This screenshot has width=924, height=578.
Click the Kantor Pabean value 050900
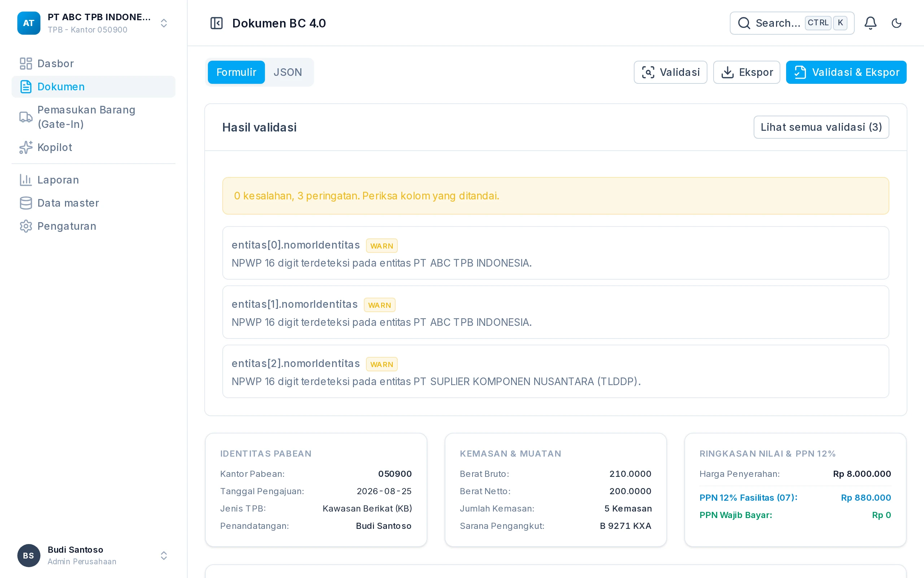[395, 474]
